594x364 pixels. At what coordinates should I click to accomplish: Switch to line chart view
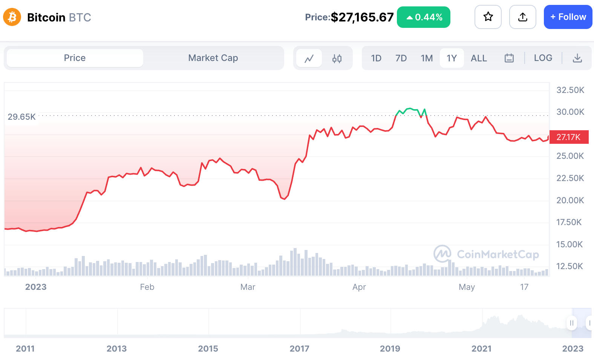pyautogui.click(x=309, y=58)
